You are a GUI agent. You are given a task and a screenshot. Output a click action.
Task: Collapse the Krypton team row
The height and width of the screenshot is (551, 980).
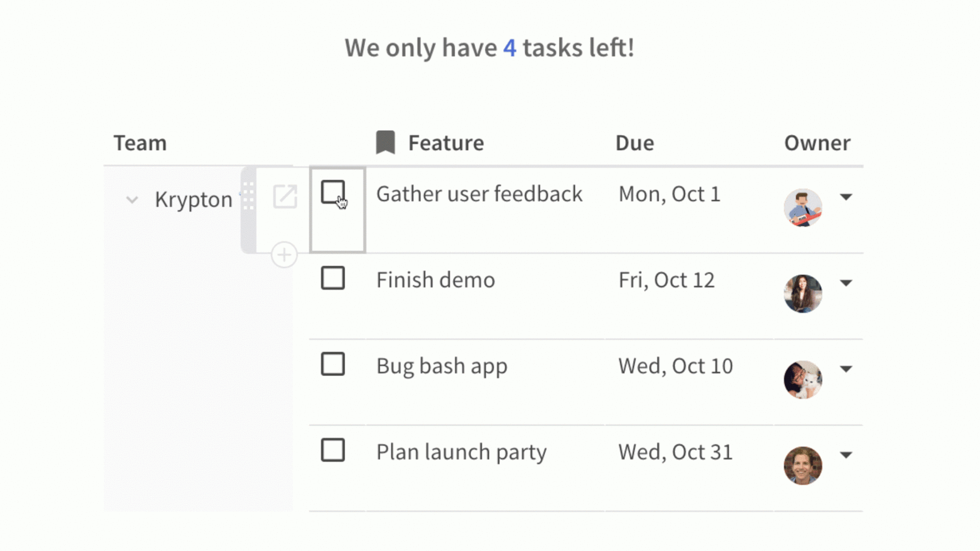click(132, 200)
